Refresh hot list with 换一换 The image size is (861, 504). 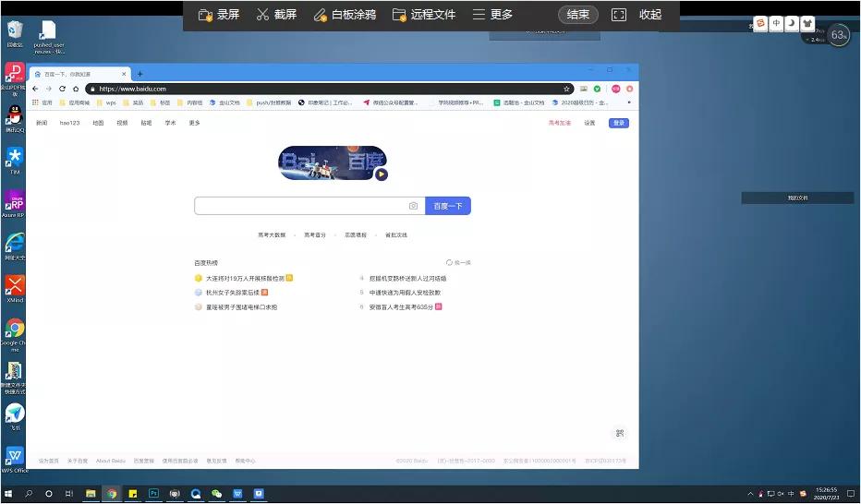(x=458, y=263)
